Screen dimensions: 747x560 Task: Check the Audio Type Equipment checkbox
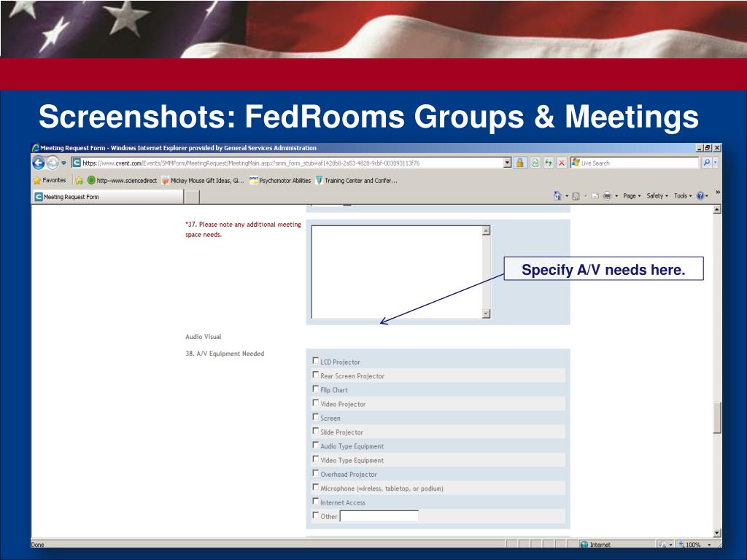tap(315, 446)
